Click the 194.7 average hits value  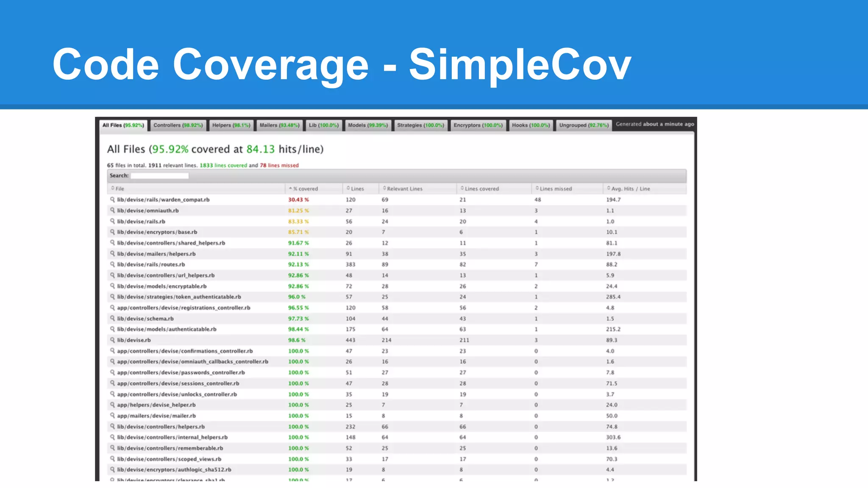(613, 200)
